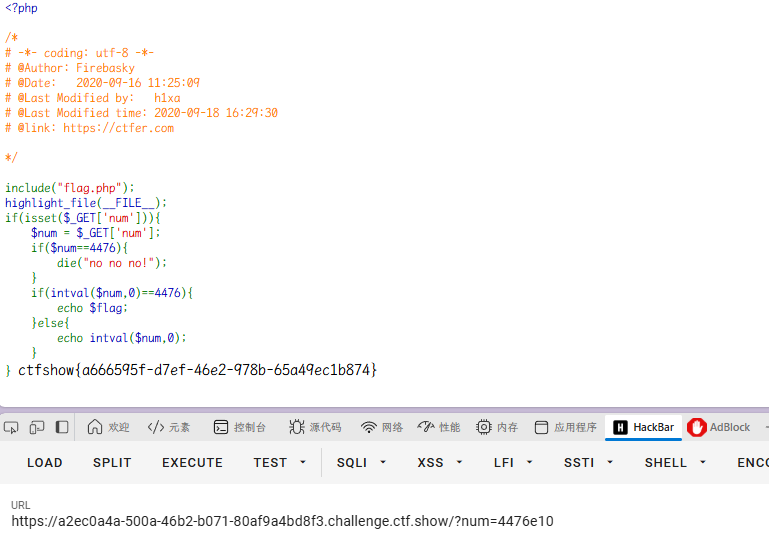Image resolution: width=769 pixels, height=537 pixels.
Task: Open the LFI menu
Action: point(504,462)
